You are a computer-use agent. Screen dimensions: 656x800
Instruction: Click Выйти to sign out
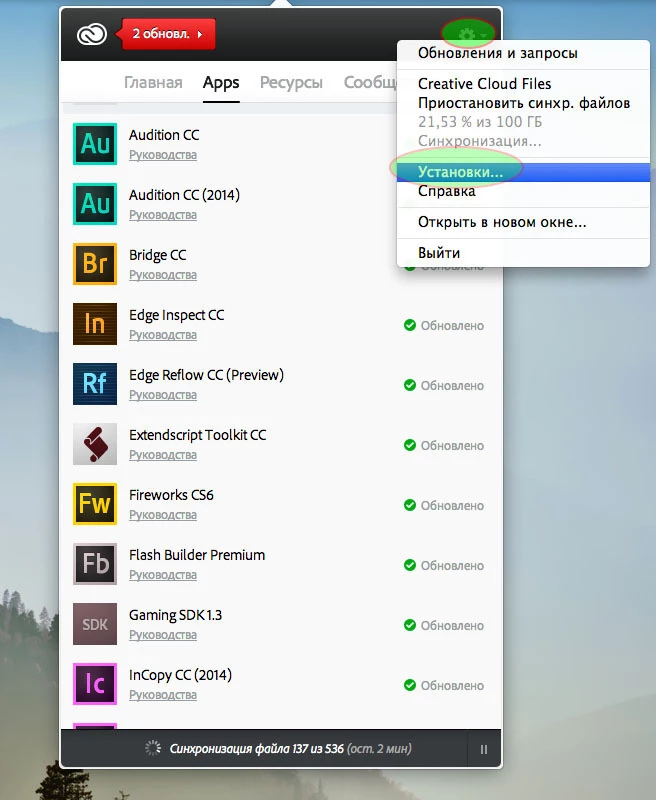439,253
